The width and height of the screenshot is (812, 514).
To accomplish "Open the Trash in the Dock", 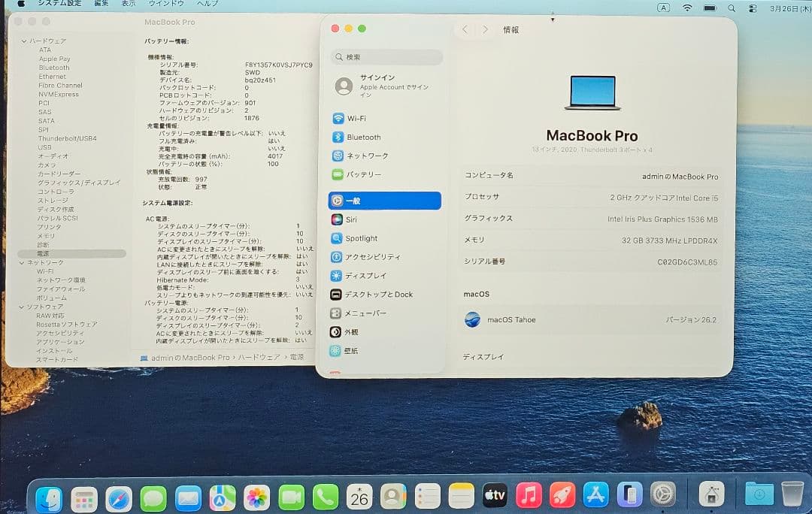I will point(792,493).
